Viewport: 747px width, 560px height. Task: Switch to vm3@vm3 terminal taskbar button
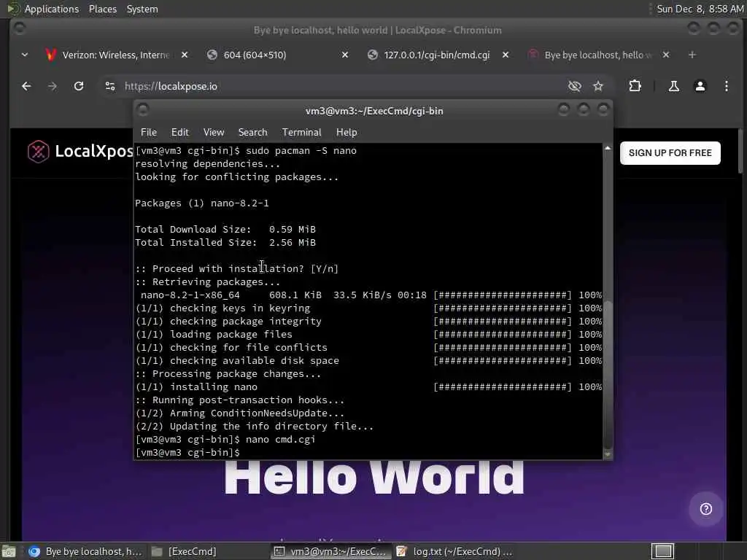[x=332, y=551]
